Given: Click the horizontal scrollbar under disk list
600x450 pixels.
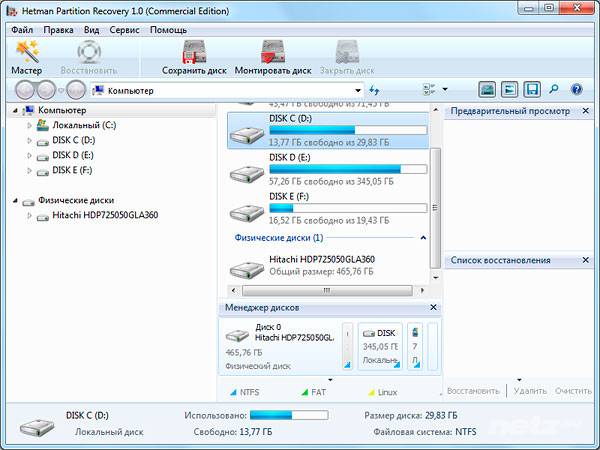Looking at the screenshot, I should 327,290.
